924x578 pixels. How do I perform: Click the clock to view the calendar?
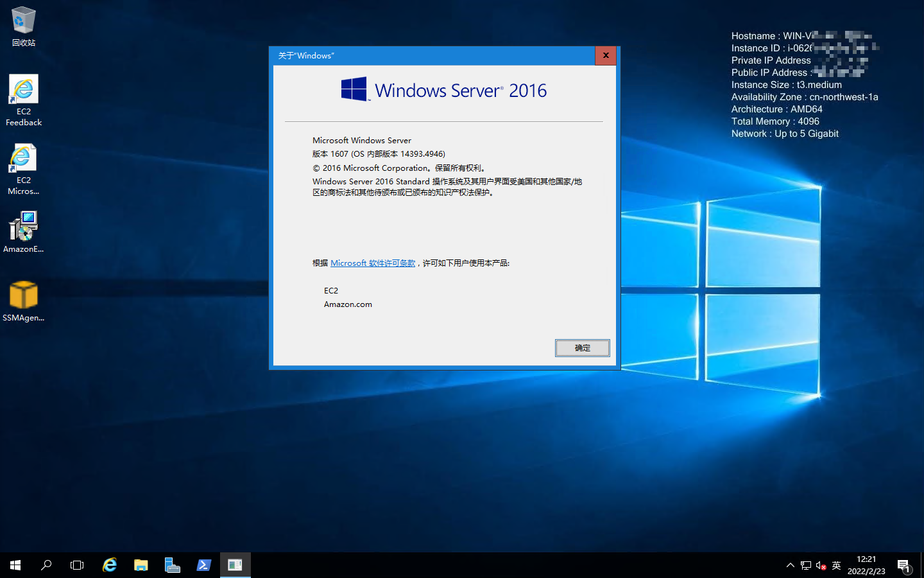(866, 565)
